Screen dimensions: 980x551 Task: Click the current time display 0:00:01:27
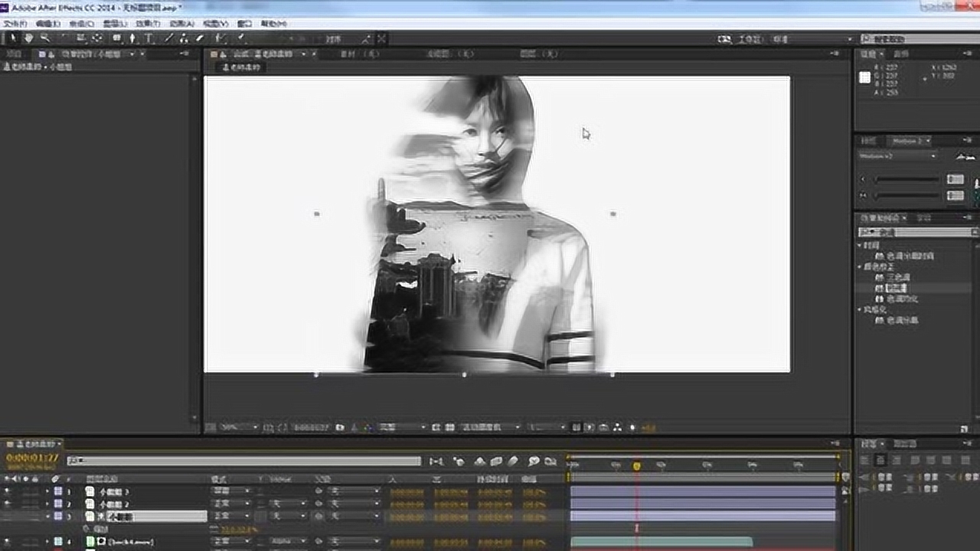tap(32, 458)
